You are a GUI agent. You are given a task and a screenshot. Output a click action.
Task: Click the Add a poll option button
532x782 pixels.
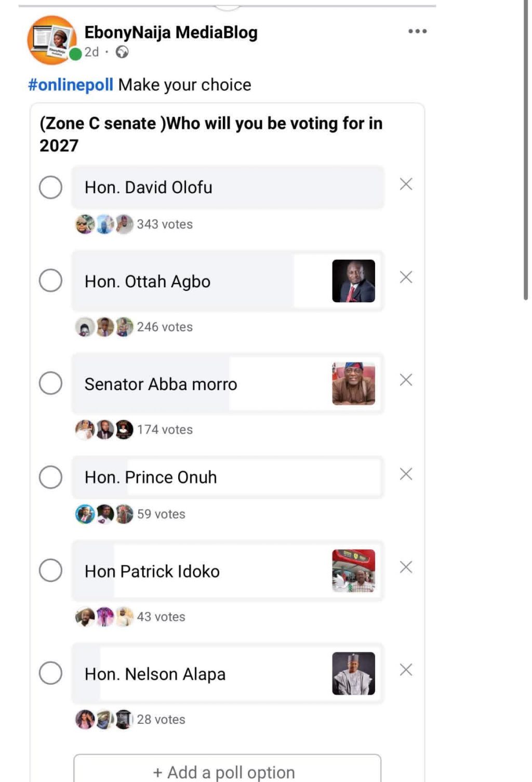click(x=227, y=771)
